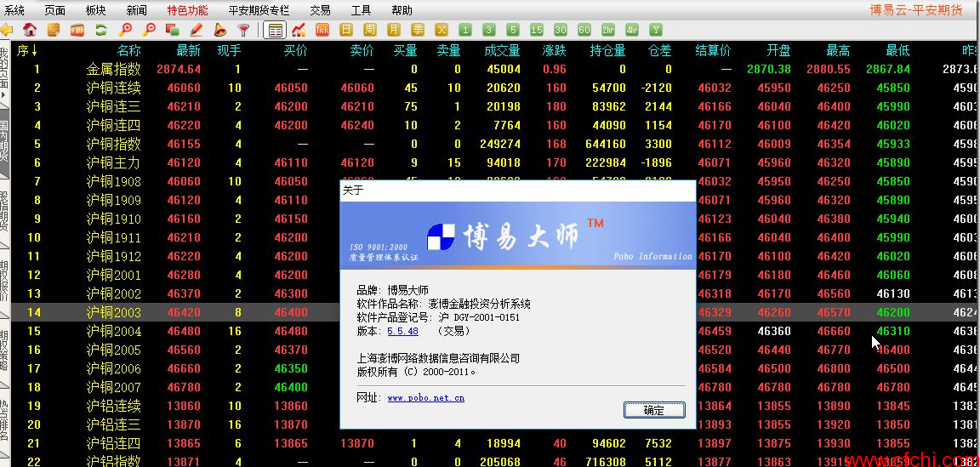980x467 pixels.
Task: Click the orange X period icon
Action: (x=442, y=30)
